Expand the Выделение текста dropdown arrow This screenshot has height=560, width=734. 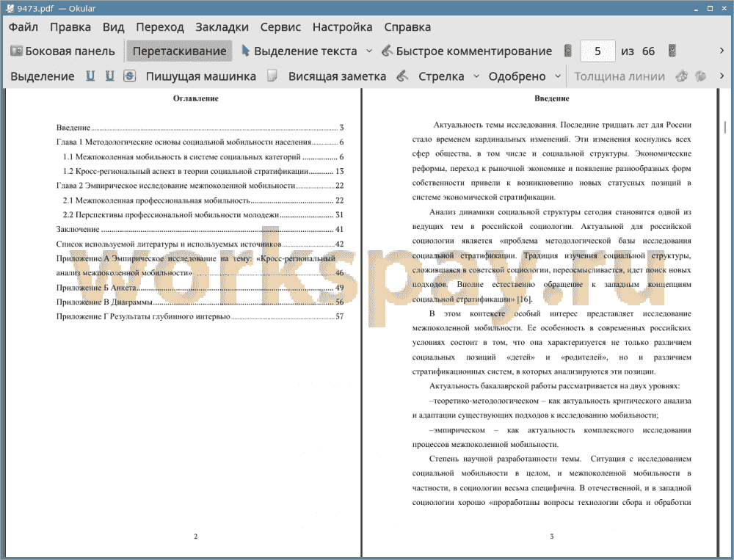coord(369,51)
